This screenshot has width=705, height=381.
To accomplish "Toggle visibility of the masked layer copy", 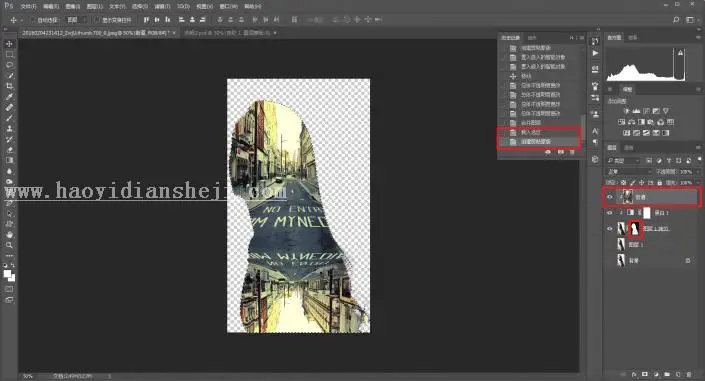I will coord(610,229).
